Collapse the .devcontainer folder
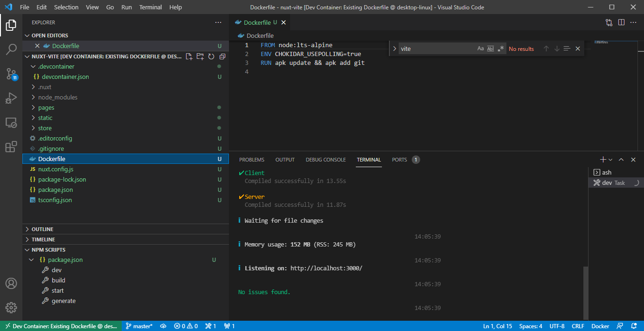Screen dimensions: 644x331 tap(56, 66)
